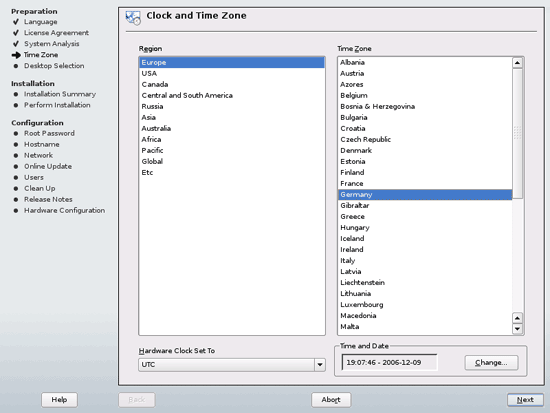Click the Time Zone arrow icon in the sidebar
Screen dimensions: 550x413
coord(16,55)
